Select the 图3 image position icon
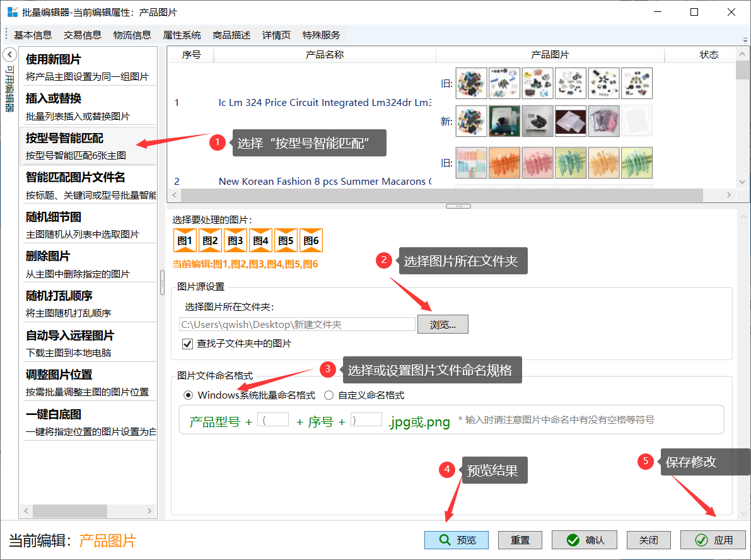Screen dimensions: 751x560 tap(235, 240)
